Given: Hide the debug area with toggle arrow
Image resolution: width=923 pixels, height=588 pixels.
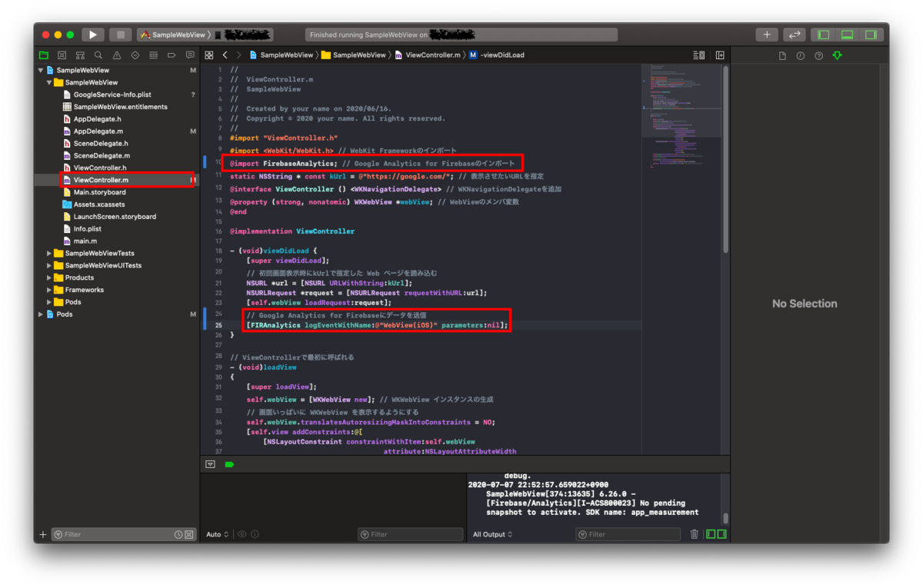Looking at the screenshot, I should point(210,464).
